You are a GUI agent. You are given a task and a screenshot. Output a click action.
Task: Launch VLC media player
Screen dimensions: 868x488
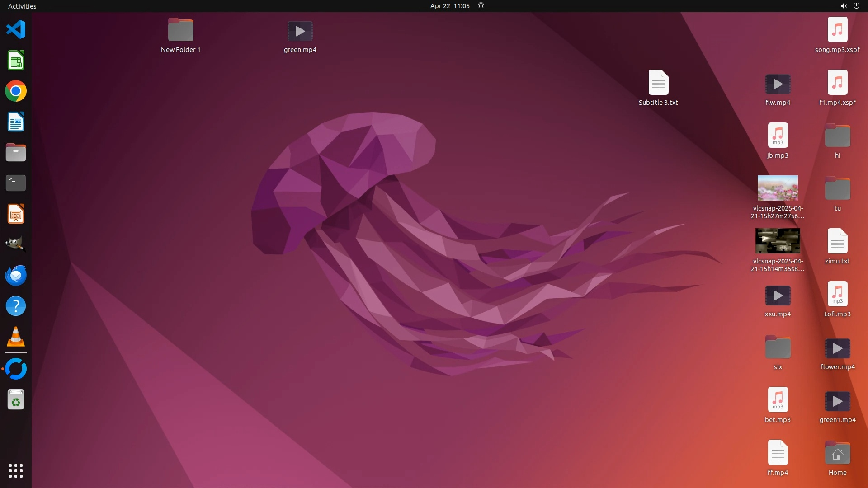(x=16, y=337)
